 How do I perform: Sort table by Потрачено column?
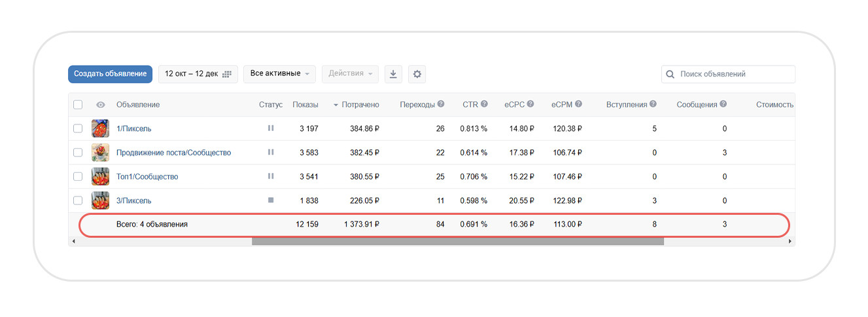pos(360,105)
